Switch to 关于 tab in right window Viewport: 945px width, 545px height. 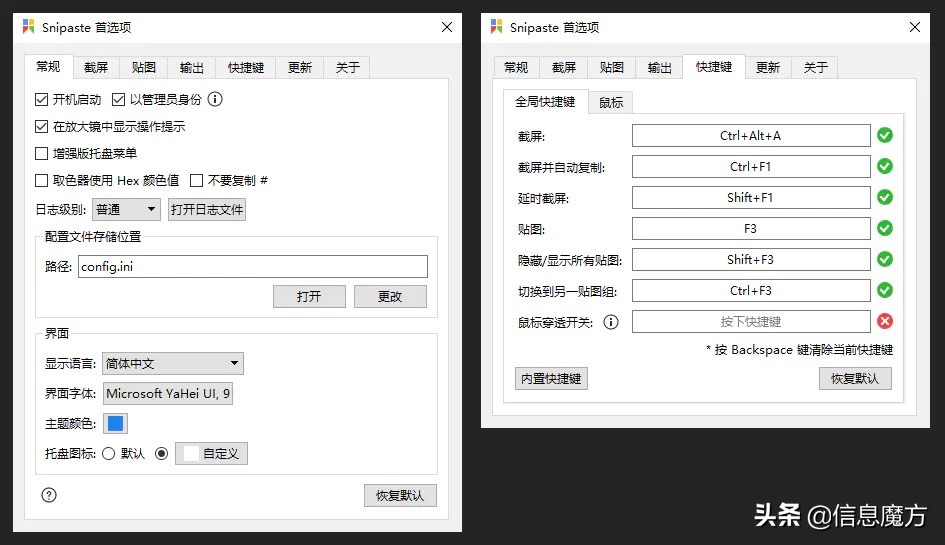point(815,68)
